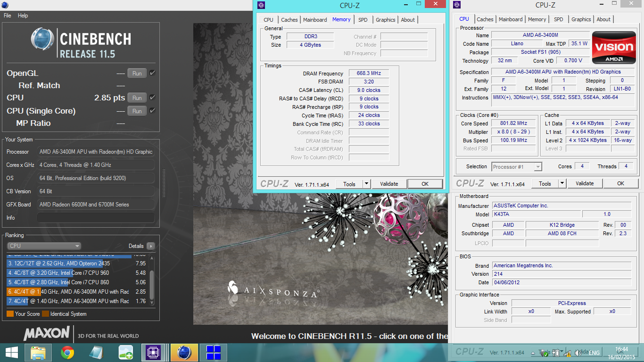The image size is (644, 362).
Task: Launch Google Chrome from the taskbar
Action: coord(67,353)
